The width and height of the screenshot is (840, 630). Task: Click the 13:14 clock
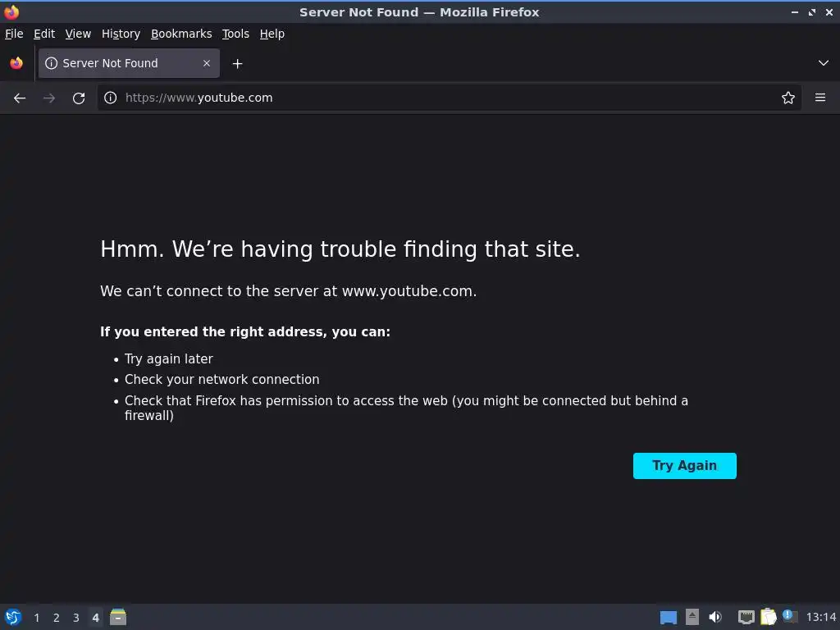tap(821, 617)
